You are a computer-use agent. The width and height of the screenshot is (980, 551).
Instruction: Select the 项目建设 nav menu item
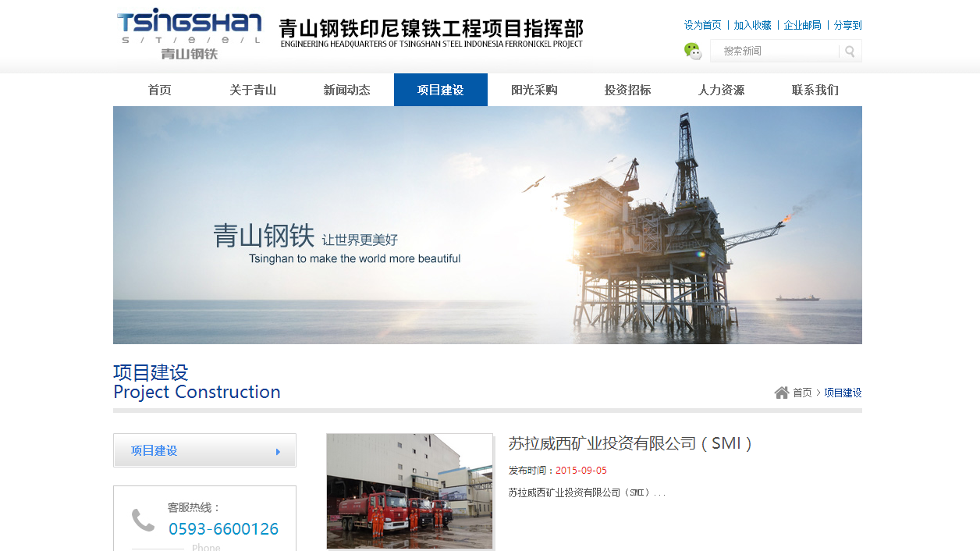pos(441,90)
